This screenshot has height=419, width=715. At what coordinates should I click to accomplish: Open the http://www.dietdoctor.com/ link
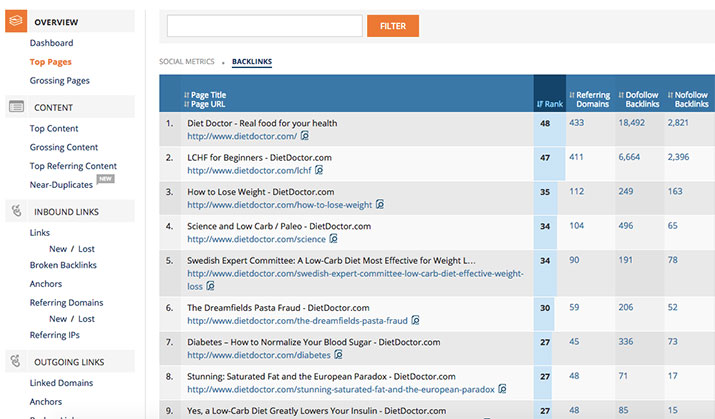(x=242, y=136)
